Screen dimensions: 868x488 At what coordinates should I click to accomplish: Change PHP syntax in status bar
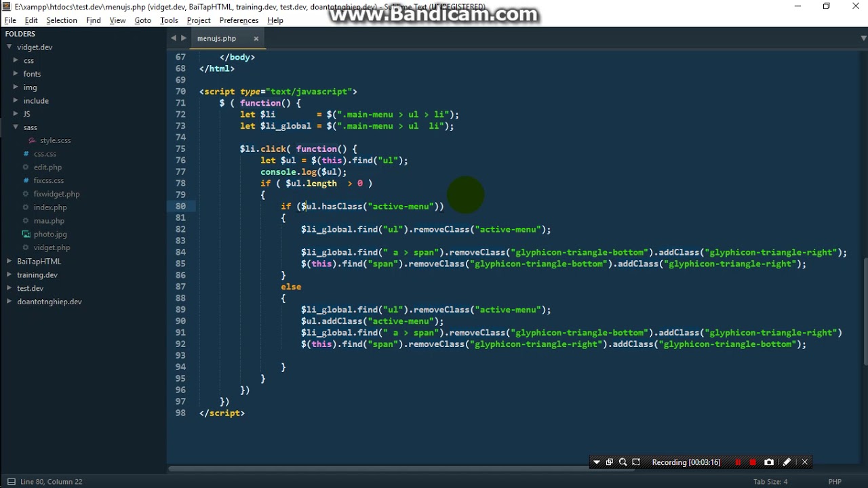(835, 482)
